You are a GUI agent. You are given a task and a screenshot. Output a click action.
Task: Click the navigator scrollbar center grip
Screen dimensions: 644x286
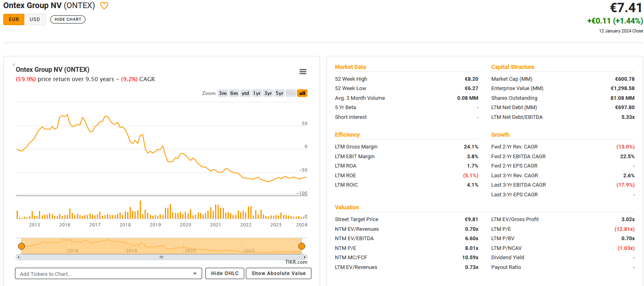pyautogui.click(x=161, y=257)
